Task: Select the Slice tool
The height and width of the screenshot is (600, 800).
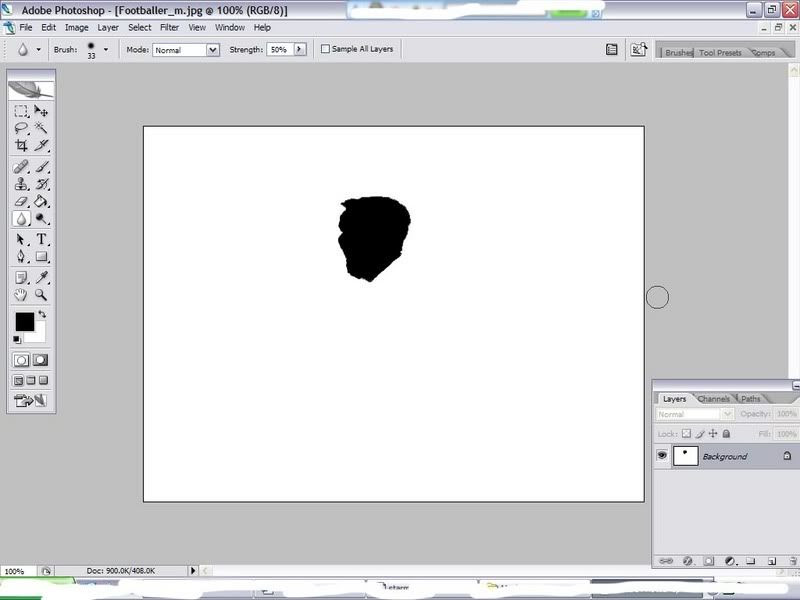Action: pyautogui.click(x=41, y=145)
